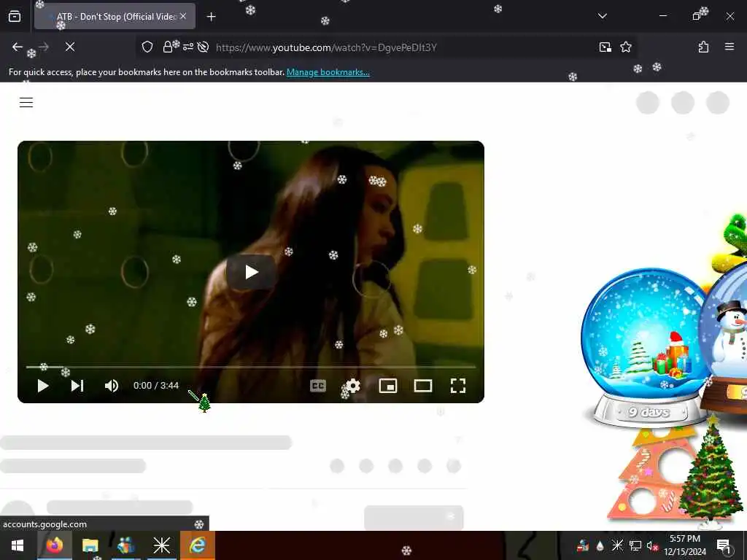Open Firefox from the taskbar
This screenshot has height=560, width=747.
(x=54, y=545)
